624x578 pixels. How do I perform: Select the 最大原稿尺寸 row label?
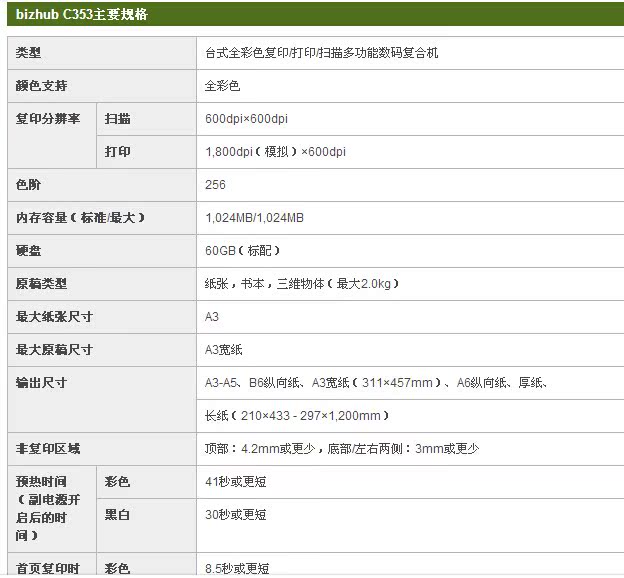(54, 350)
